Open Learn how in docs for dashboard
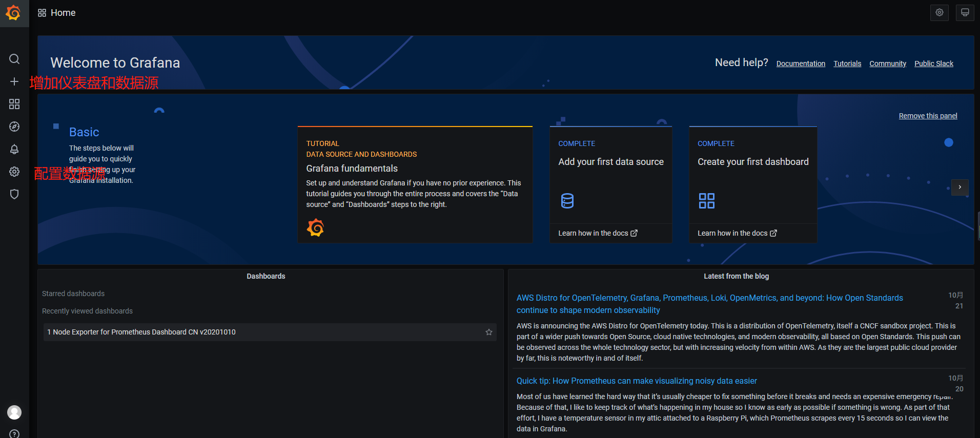This screenshot has width=980, height=438. 737,233
